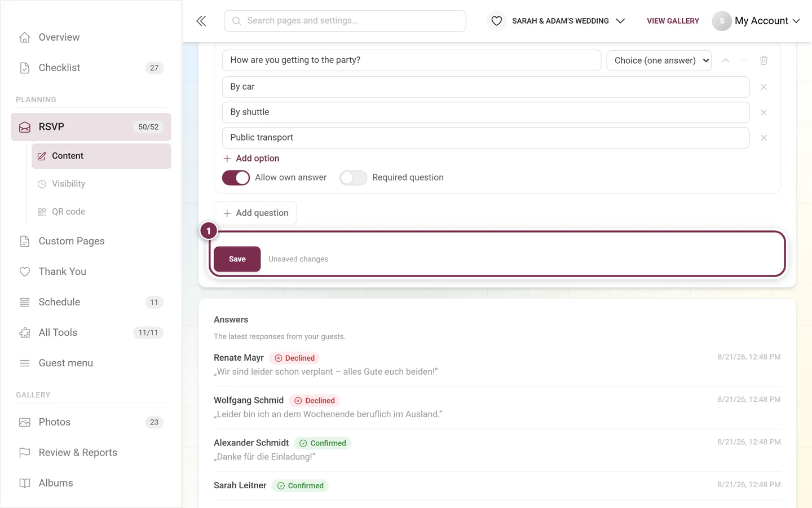Viewport: 812px width, 508px height.
Task: Click the heart icon beside wedding name
Action: pos(497,21)
